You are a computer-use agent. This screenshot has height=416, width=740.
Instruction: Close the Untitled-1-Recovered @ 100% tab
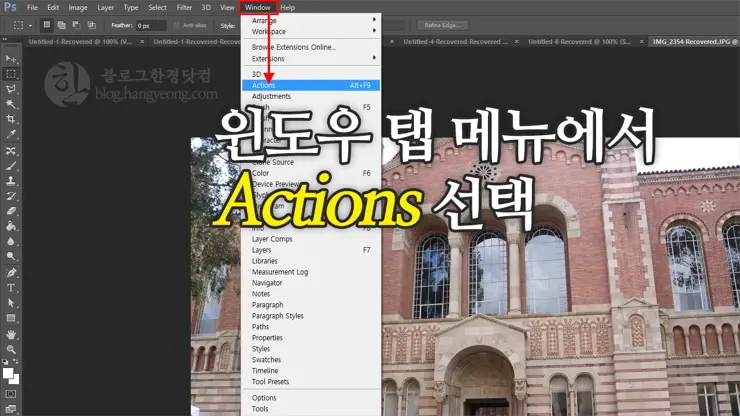coord(142,42)
